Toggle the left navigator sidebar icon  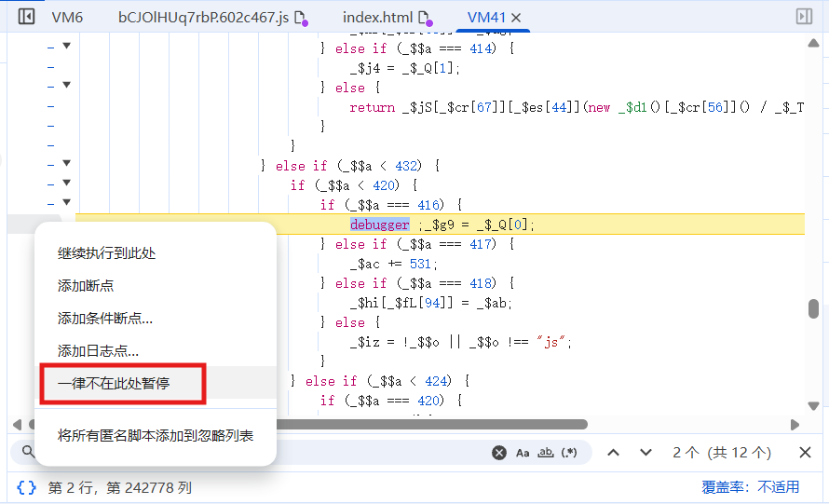pyautogui.click(x=26, y=17)
